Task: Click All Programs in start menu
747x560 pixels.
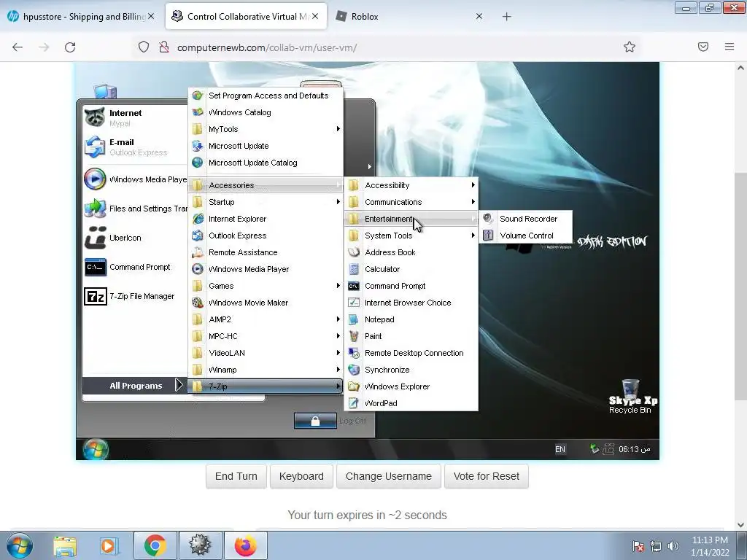Action: click(x=135, y=385)
